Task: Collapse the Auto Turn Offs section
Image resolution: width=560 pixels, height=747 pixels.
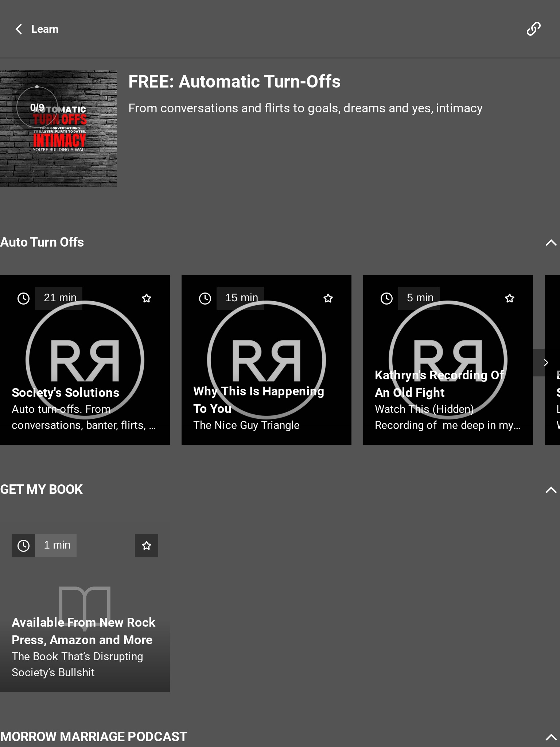Action: tap(551, 243)
